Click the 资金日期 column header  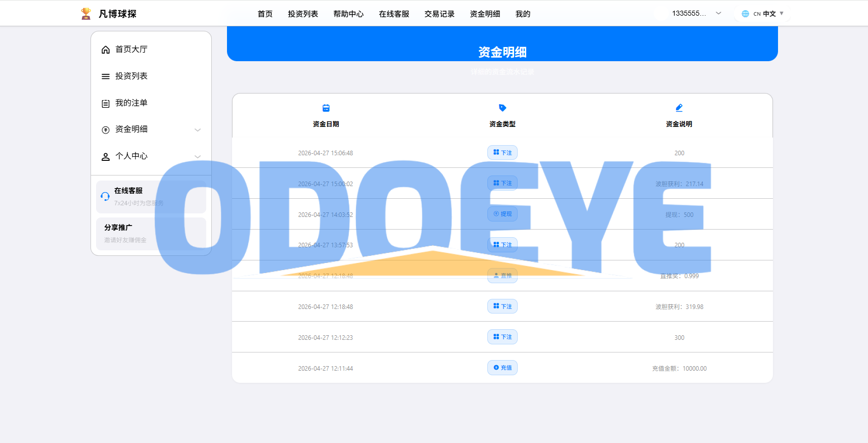pos(326,124)
